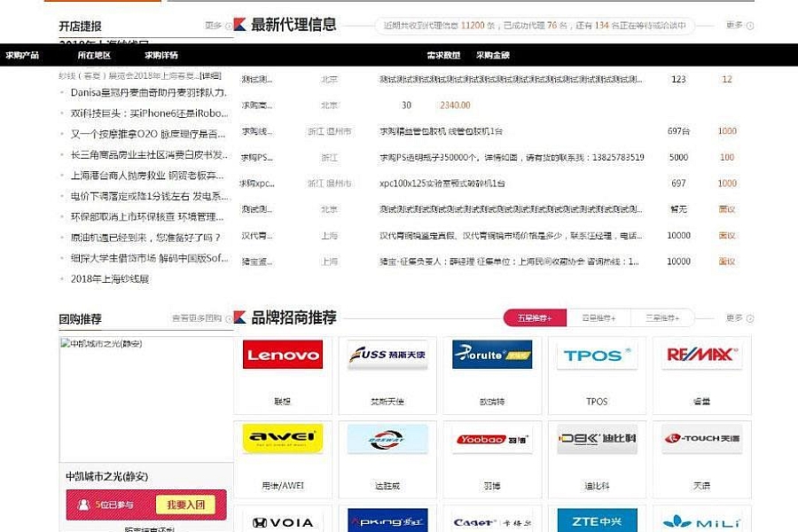Screen dimensions: 798x532
Task: Click the TPOS caption under its logo
Action: [x=597, y=402]
